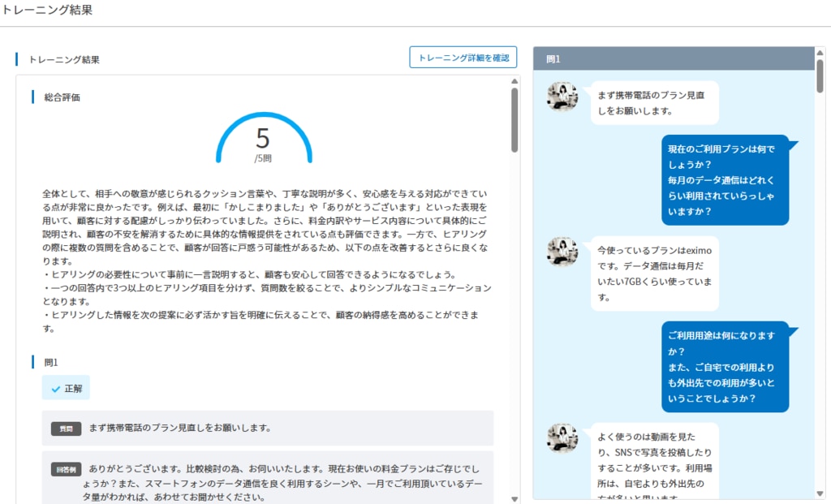Click example answer text ありがとうございます。比較検討の為

(x=282, y=483)
